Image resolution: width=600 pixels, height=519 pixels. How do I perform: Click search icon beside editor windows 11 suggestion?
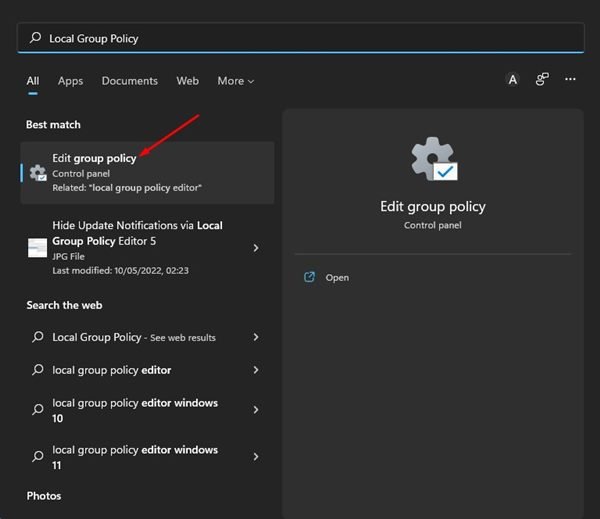pos(38,456)
